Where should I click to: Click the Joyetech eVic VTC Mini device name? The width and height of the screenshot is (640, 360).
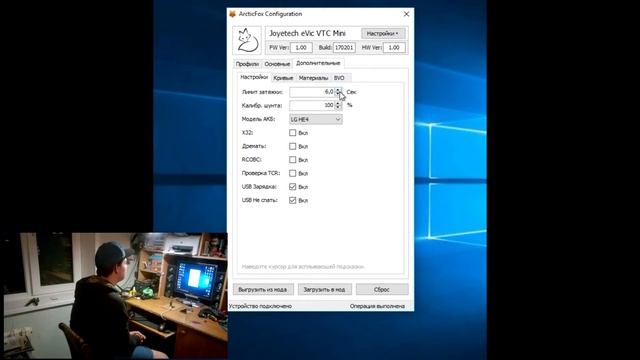pyautogui.click(x=307, y=33)
